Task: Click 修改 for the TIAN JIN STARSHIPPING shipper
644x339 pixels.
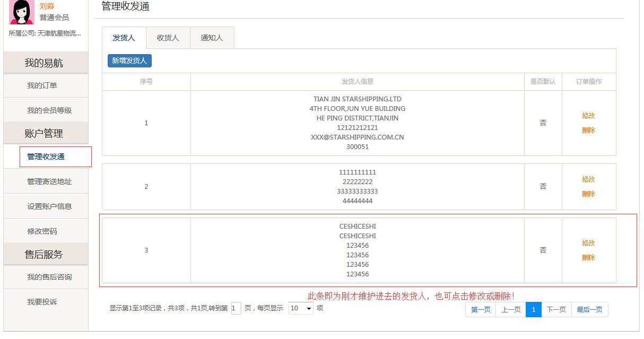Action: click(x=588, y=116)
